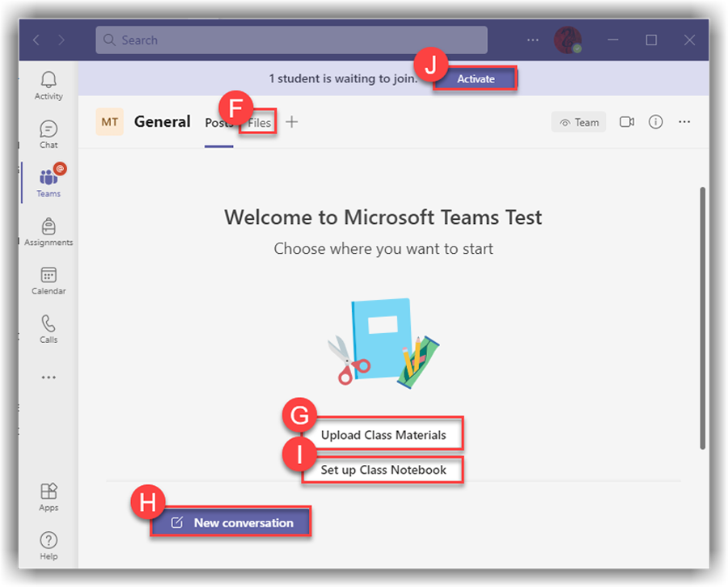The image size is (728, 587).
Task: Open Chat in the left sidebar
Action: 49,133
